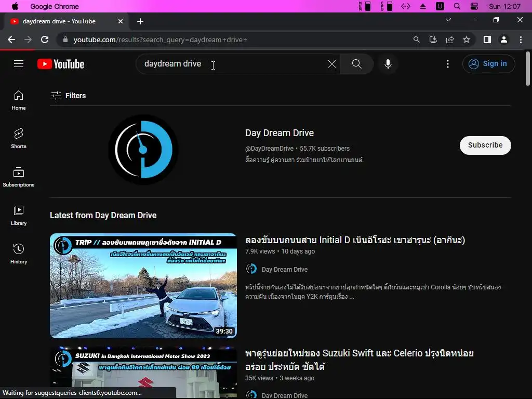Open the address bar zoom magnifier icon
The height and width of the screenshot is (399, 532).
tap(416, 39)
